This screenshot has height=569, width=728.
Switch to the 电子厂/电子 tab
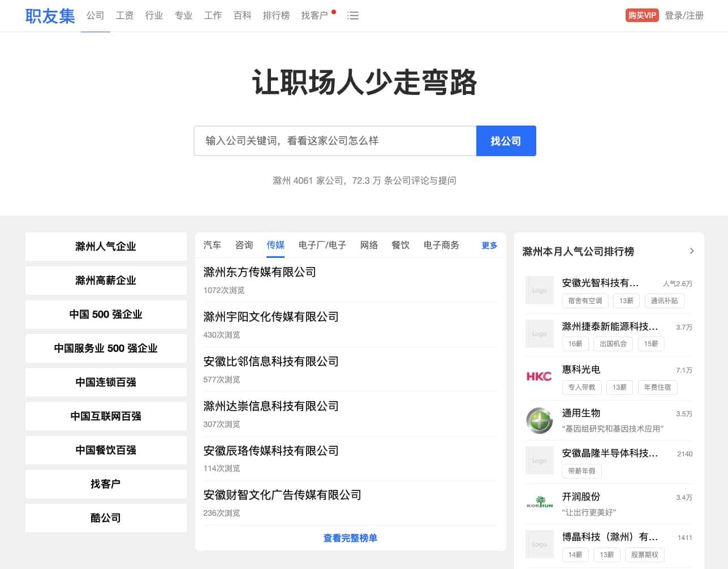(322, 245)
